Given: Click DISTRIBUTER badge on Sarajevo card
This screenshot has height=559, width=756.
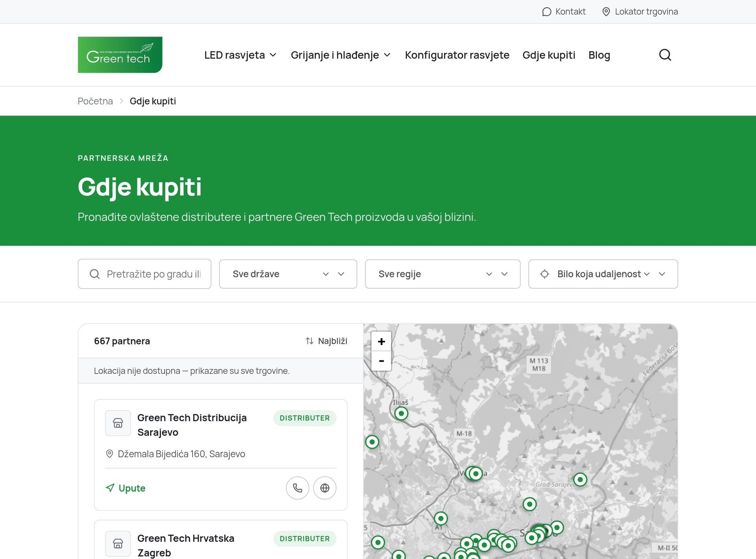Looking at the screenshot, I should pyautogui.click(x=305, y=418).
